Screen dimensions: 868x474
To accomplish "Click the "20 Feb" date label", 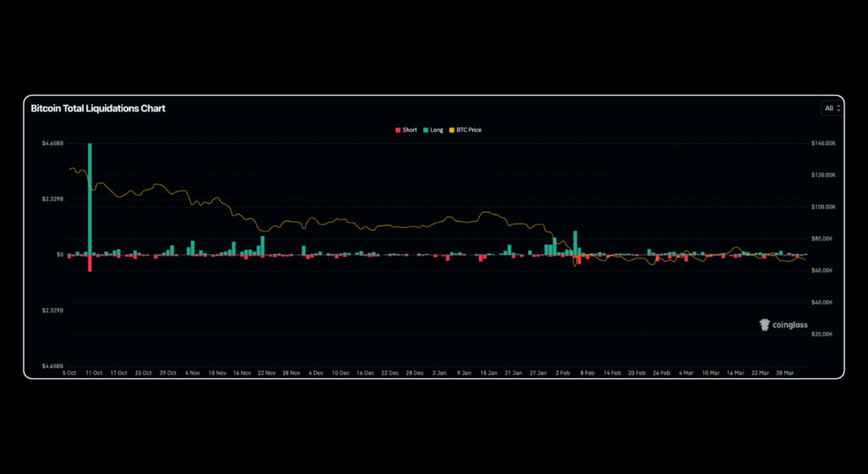I will (637, 373).
